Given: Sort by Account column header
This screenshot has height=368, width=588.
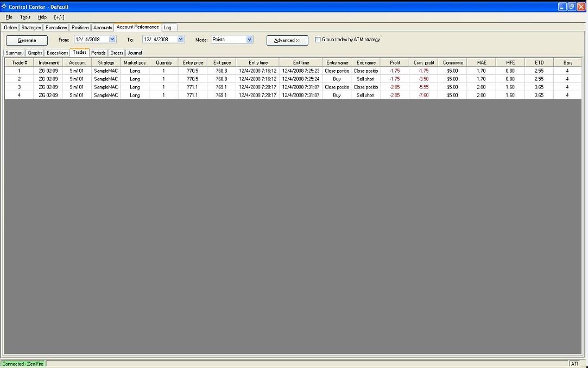Looking at the screenshot, I should pyautogui.click(x=77, y=62).
